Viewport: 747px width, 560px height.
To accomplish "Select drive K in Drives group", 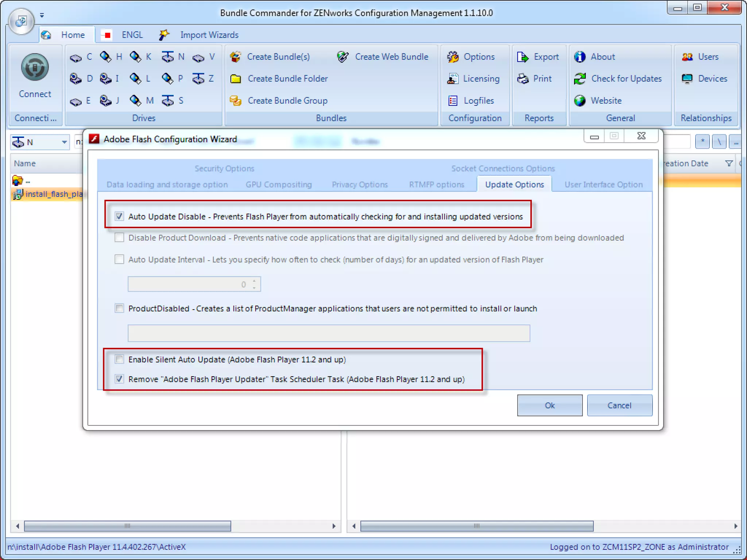I will [x=141, y=57].
